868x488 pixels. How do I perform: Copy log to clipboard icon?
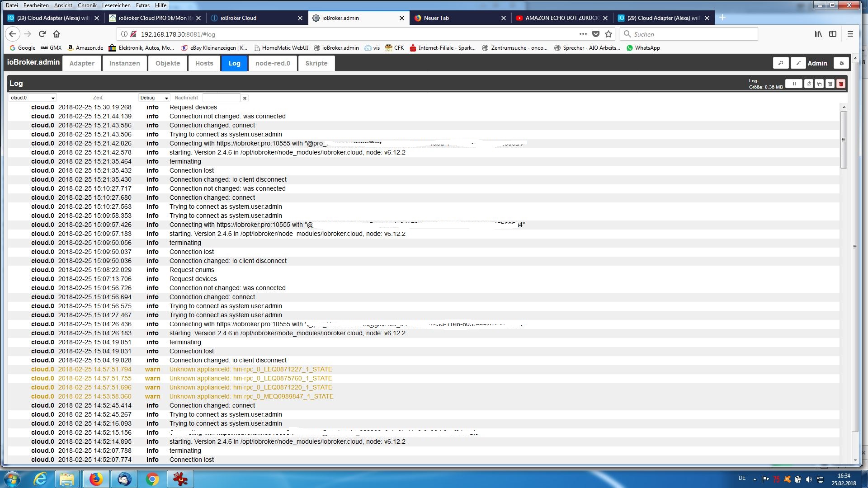819,84
